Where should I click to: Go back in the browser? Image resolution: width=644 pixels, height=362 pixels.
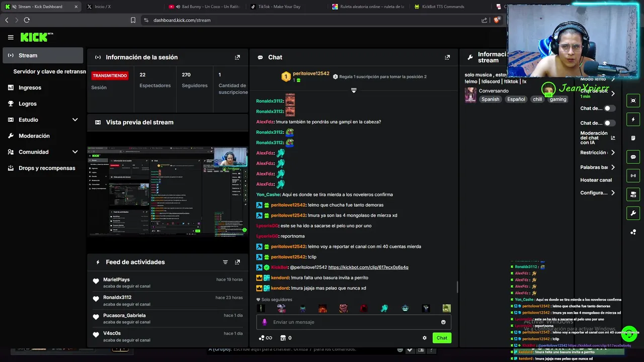pos(7,20)
